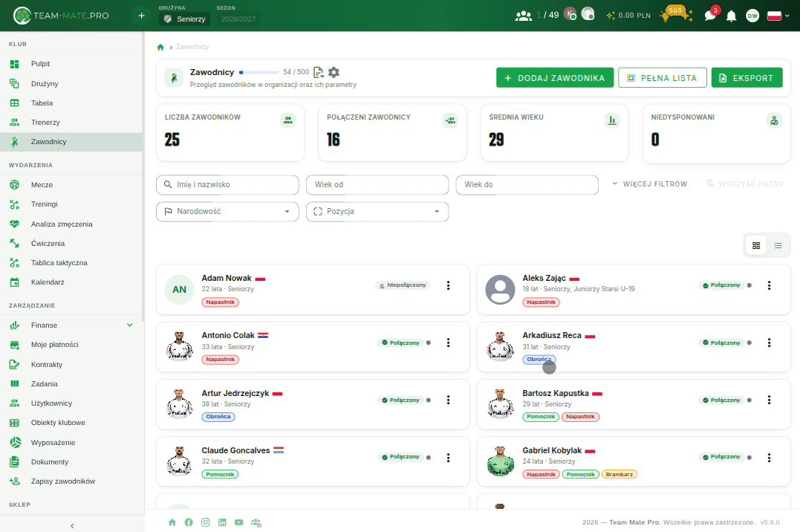This screenshot has width=800, height=532.
Task: Switch to list view
Action: (x=778, y=246)
